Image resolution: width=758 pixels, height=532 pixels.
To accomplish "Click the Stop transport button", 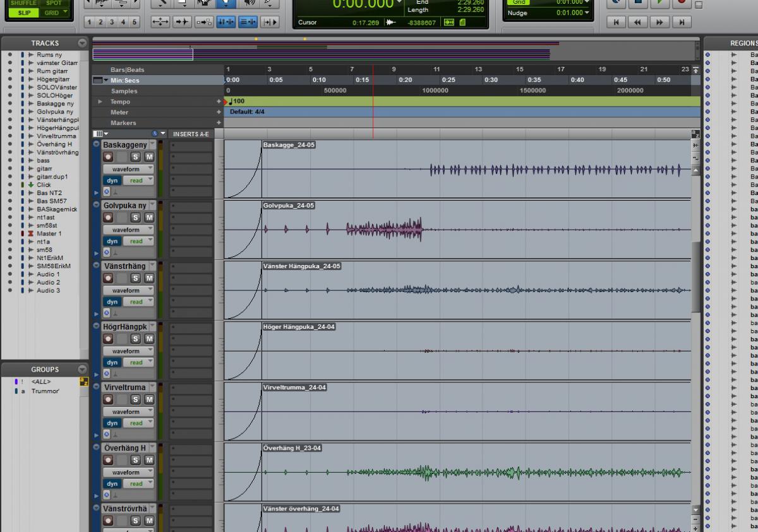I will point(637,3).
